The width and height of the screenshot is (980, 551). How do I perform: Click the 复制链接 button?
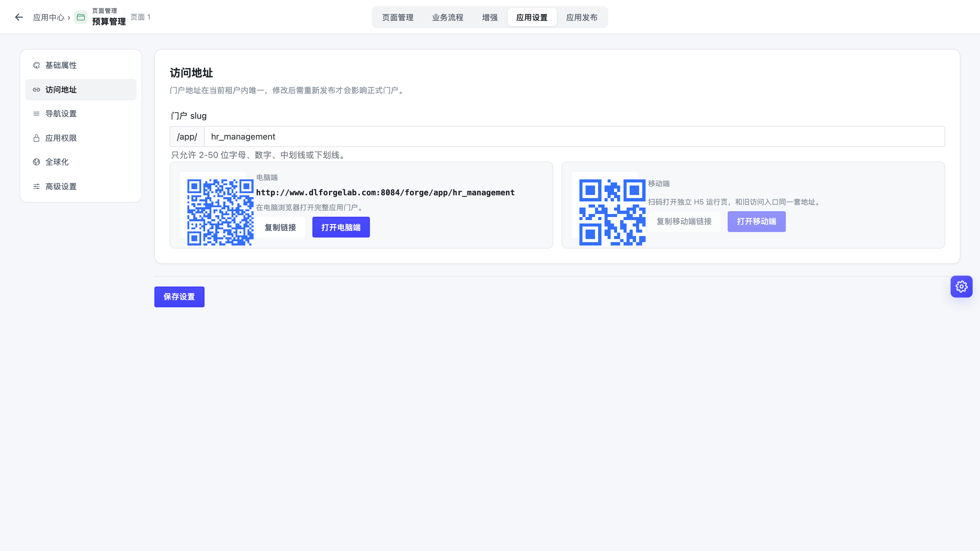[281, 227]
